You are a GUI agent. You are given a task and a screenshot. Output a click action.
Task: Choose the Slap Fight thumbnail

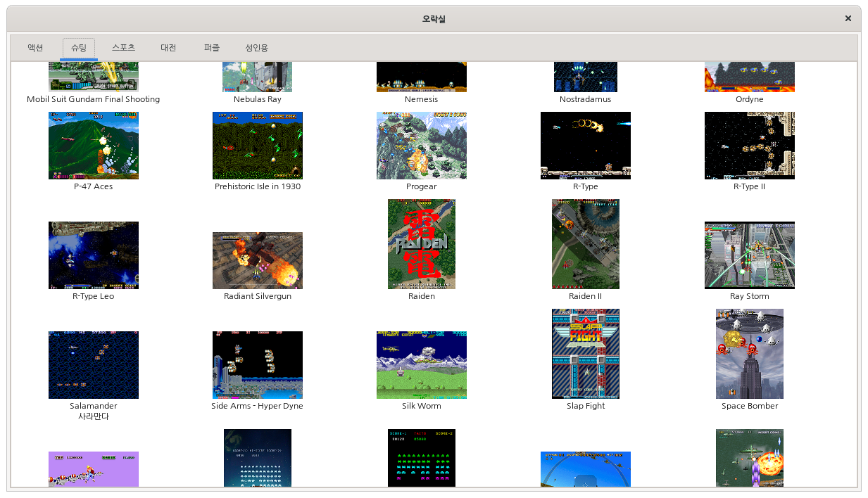tap(586, 354)
